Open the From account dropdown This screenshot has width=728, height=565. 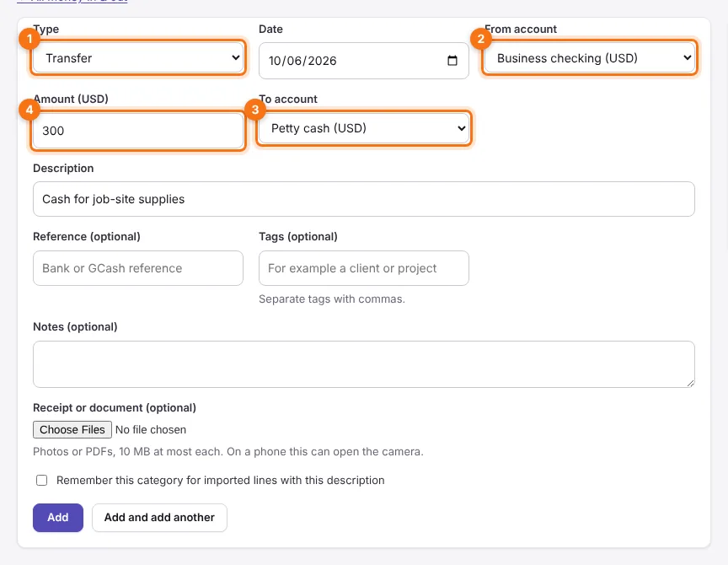pyautogui.click(x=590, y=57)
